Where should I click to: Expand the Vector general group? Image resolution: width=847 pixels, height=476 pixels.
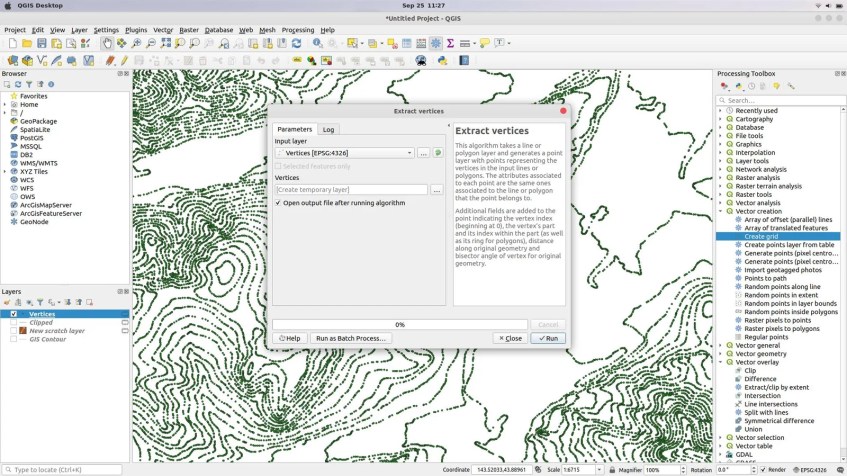720,345
